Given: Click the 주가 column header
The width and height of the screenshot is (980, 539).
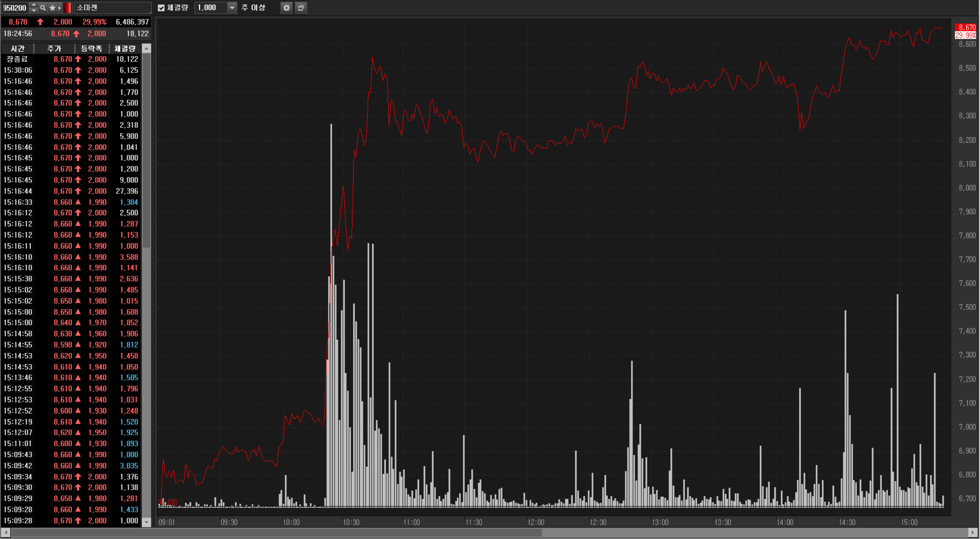Looking at the screenshot, I should point(54,49).
